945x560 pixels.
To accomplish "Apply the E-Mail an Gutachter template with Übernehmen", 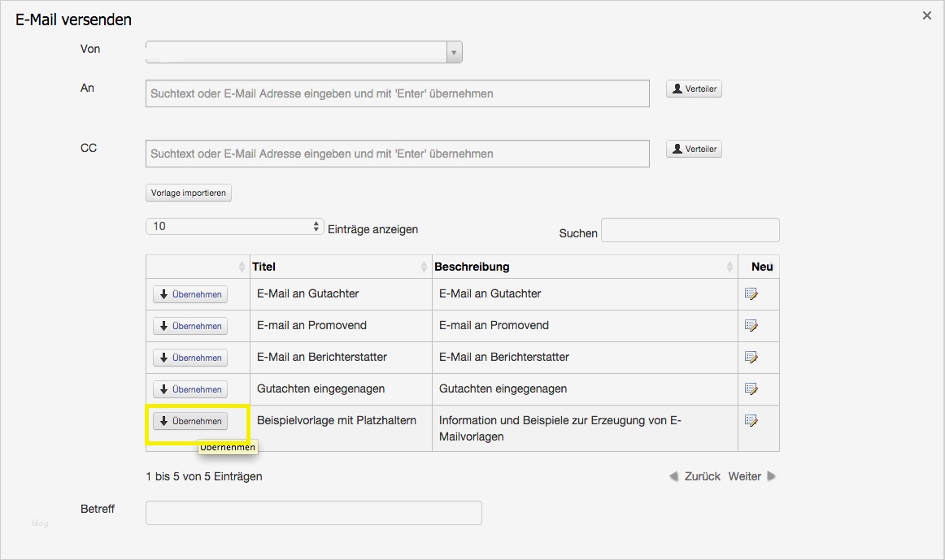I will (x=190, y=294).
